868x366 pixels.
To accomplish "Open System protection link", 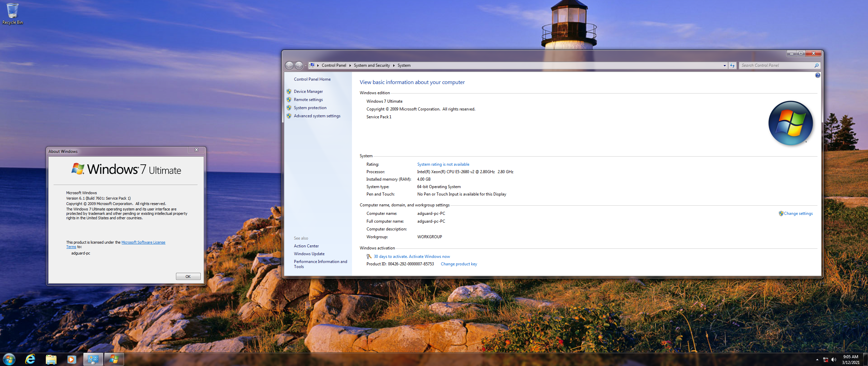I will (310, 108).
